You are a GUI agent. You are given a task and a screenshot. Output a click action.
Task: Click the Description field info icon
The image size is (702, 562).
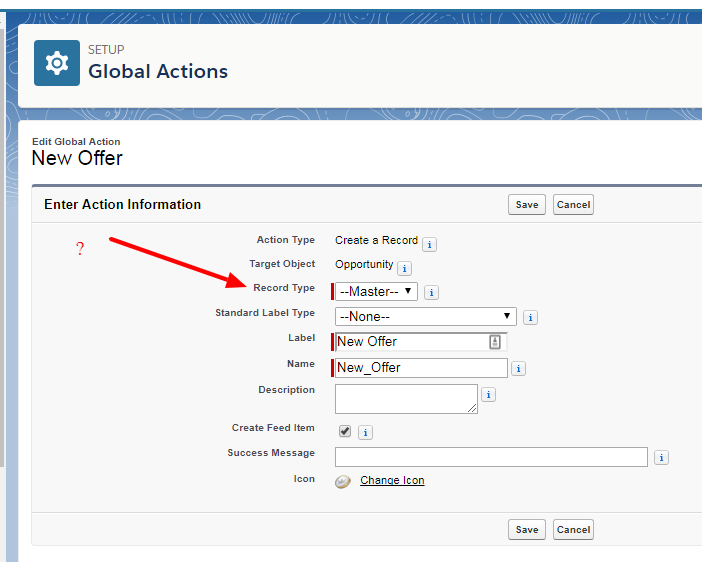(488, 395)
